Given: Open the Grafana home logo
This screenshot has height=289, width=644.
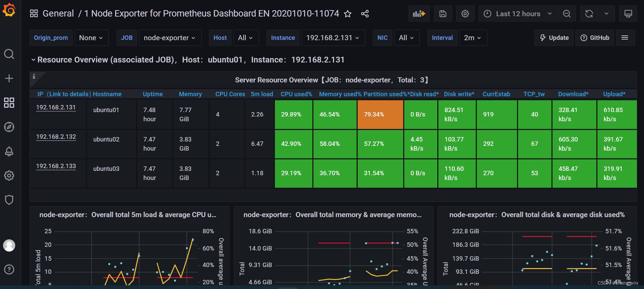Looking at the screenshot, I should 9,10.
